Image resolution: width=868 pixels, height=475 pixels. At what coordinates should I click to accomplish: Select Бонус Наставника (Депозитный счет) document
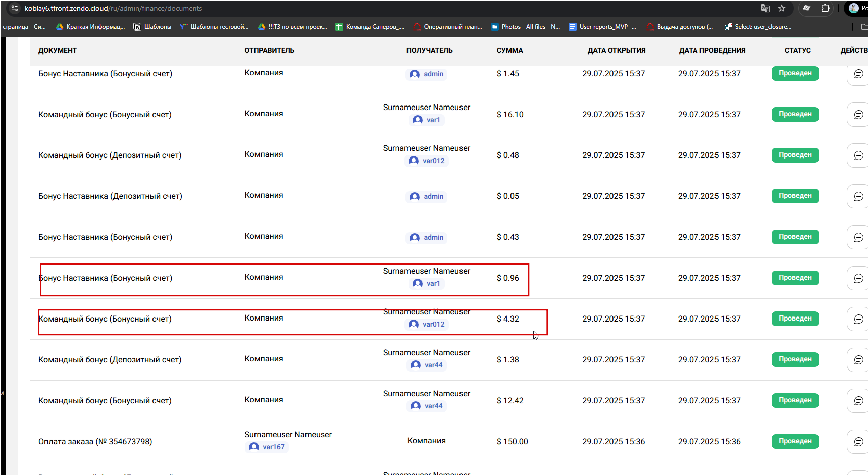110,196
